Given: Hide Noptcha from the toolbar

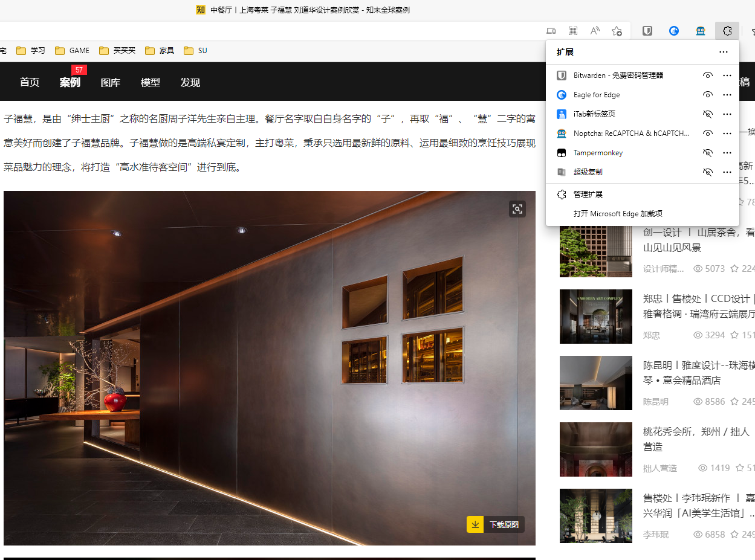Looking at the screenshot, I should coord(708,134).
